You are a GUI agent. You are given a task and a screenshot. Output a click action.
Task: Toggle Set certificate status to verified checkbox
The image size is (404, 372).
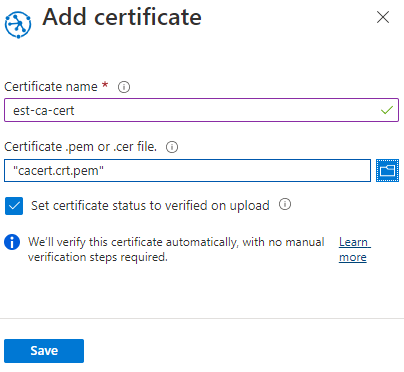coord(14,206)
